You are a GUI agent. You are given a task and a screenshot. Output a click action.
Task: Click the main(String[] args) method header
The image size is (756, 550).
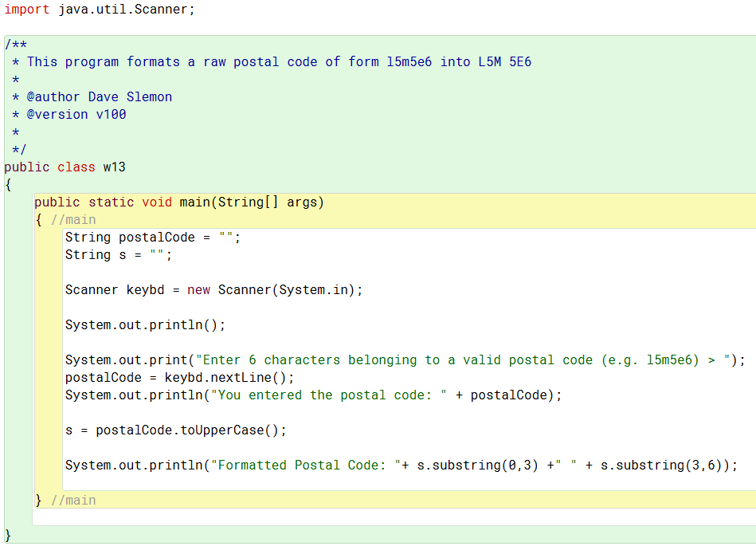pos(252,202)
